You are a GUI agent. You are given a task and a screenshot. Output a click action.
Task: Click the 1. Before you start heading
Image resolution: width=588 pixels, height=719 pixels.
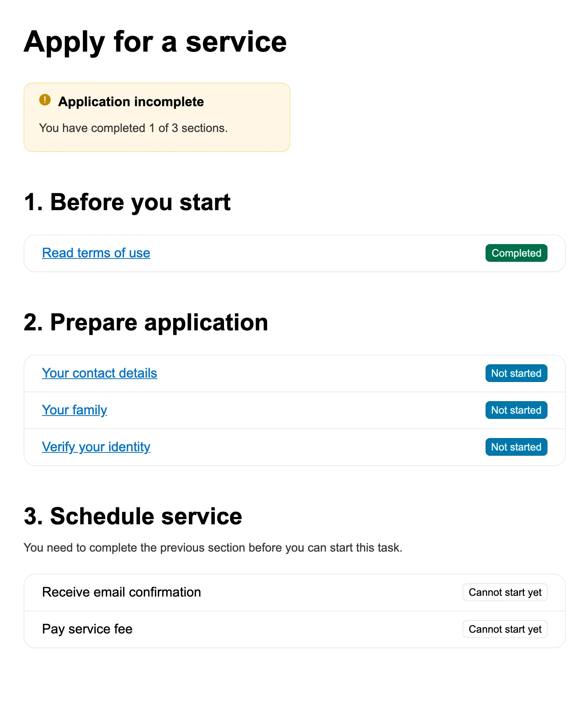(127, 202)
